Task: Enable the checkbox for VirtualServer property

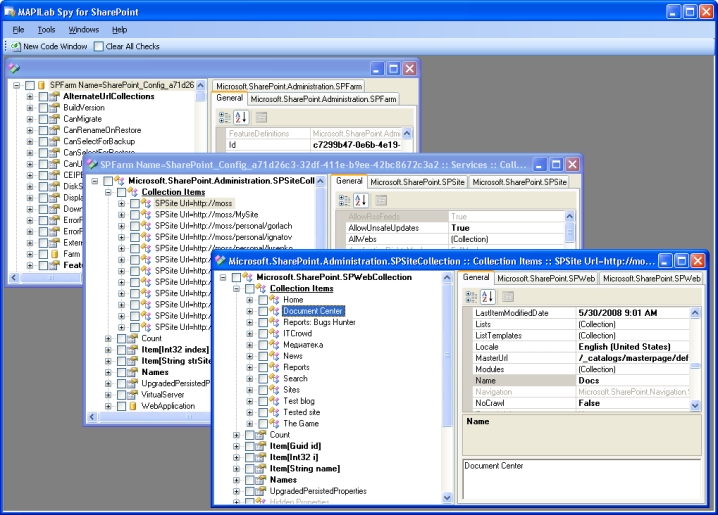Action: [120, 395]
